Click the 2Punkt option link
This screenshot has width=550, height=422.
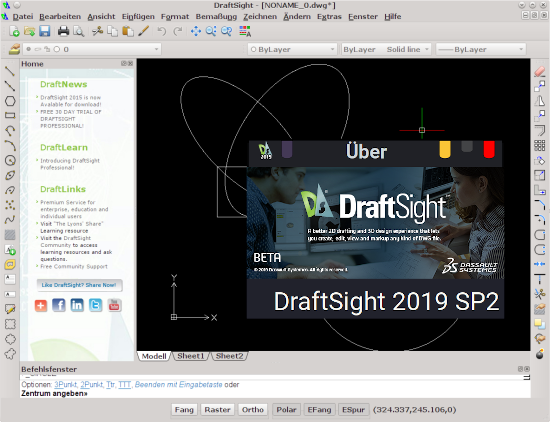point(92,385)
